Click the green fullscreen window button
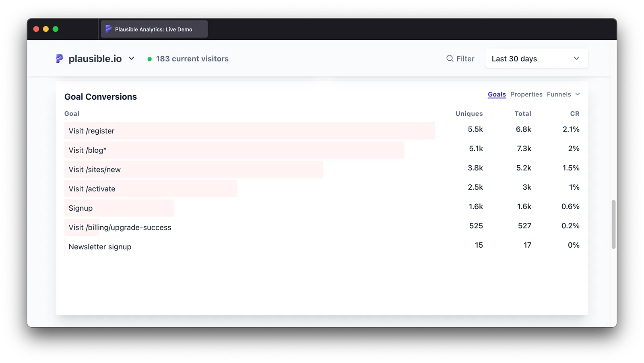644x363 pixels. 56,29
